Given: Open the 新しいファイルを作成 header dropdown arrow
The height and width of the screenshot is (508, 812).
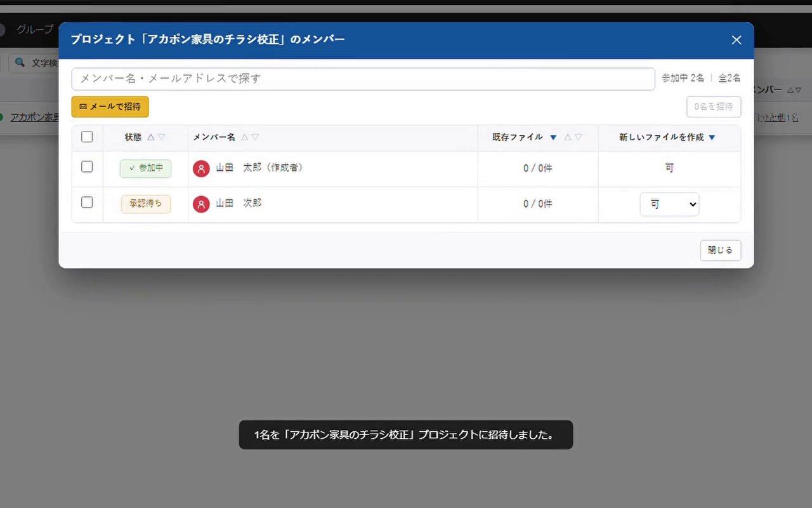Looking at the screenshot, I should click(x=712, y=137).
